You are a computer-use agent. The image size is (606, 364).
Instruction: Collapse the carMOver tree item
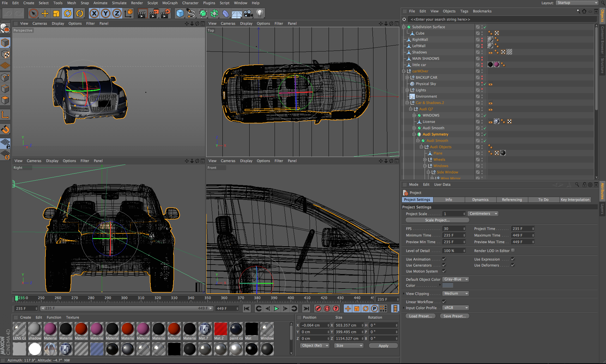tap(404, 71)
